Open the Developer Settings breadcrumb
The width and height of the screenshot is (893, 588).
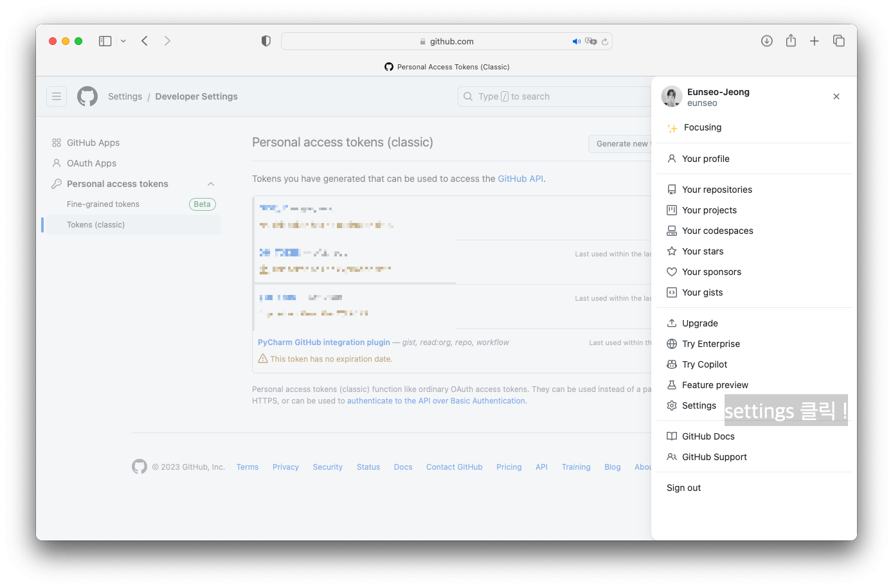pos(196,96)
